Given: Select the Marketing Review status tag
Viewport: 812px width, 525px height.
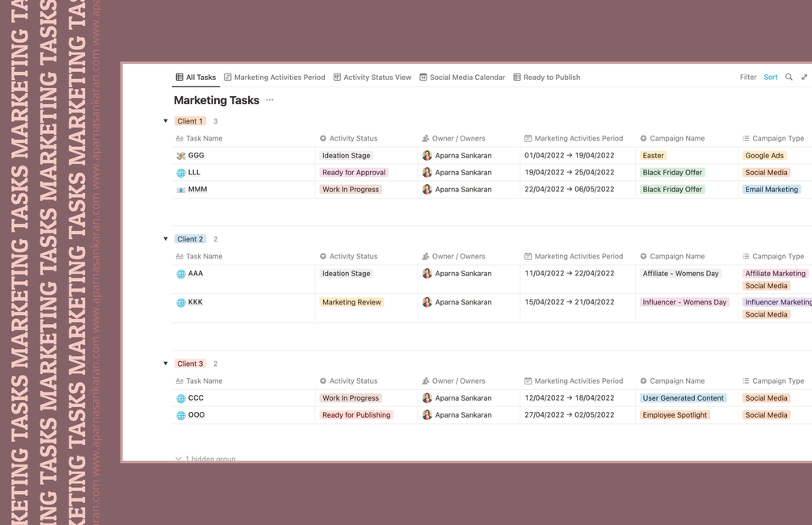Looking at the screenshot, I should coord(351,302).
